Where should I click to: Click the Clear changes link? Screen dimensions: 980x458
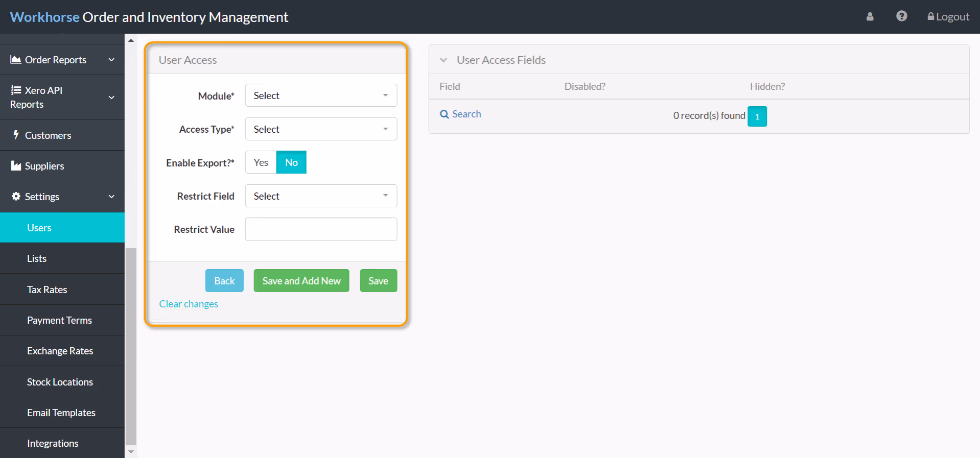pos(189,304)
